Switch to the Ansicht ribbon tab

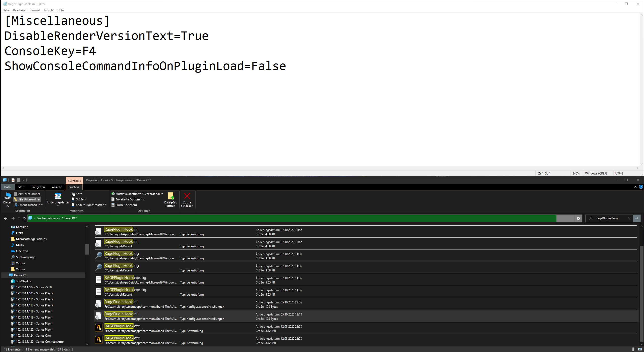(x=57, y=187)
